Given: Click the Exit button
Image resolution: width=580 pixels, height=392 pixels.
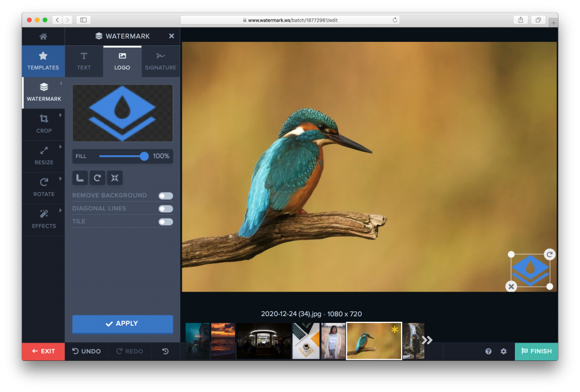Looking at the screenshot, I should 43,351.
